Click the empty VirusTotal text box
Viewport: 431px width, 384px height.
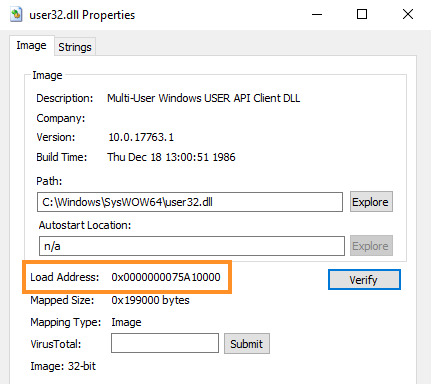[x=165, y=343]
